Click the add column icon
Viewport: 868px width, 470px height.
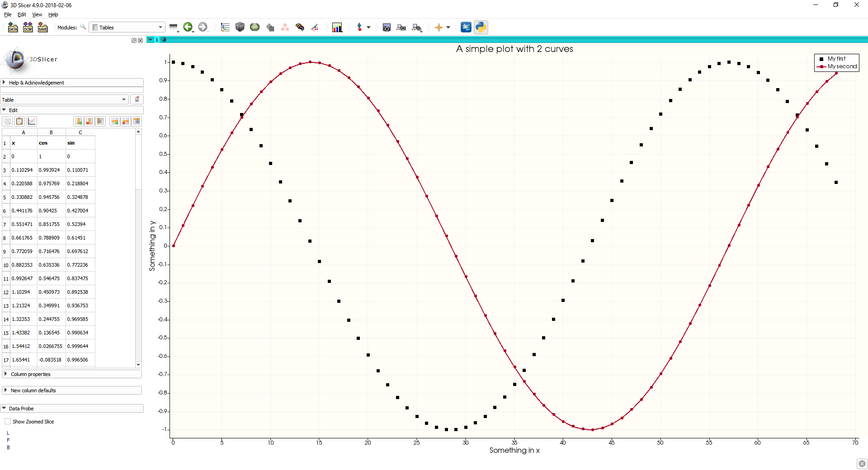79,121
